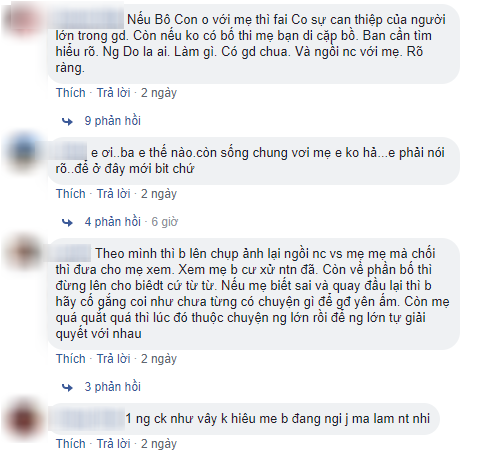489x461 pixels.
Task: Open avatar of last commenter '1 ng ck'
Action: tap(26, 419)
